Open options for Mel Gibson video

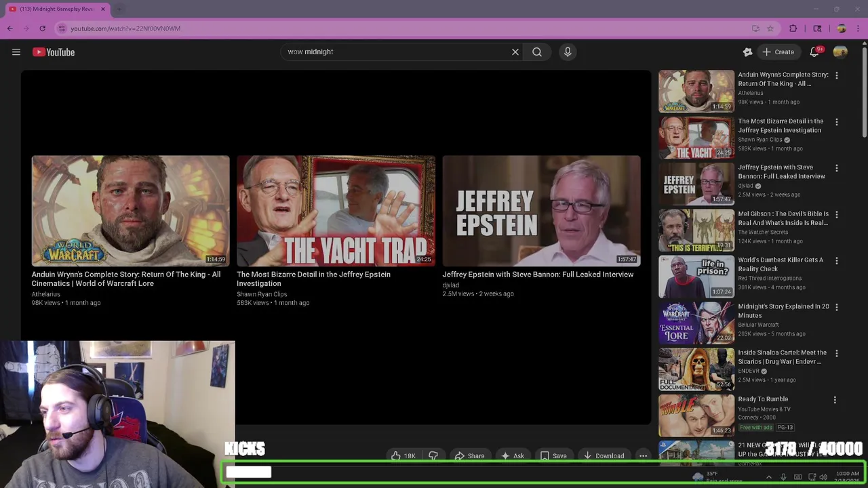[836, 214]
